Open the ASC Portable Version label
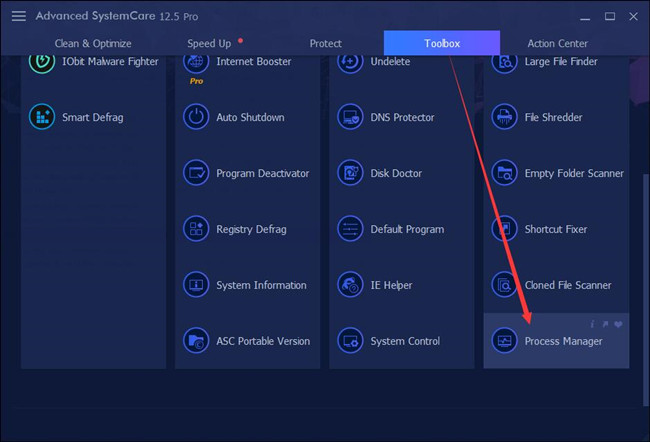 pos(263,341)
